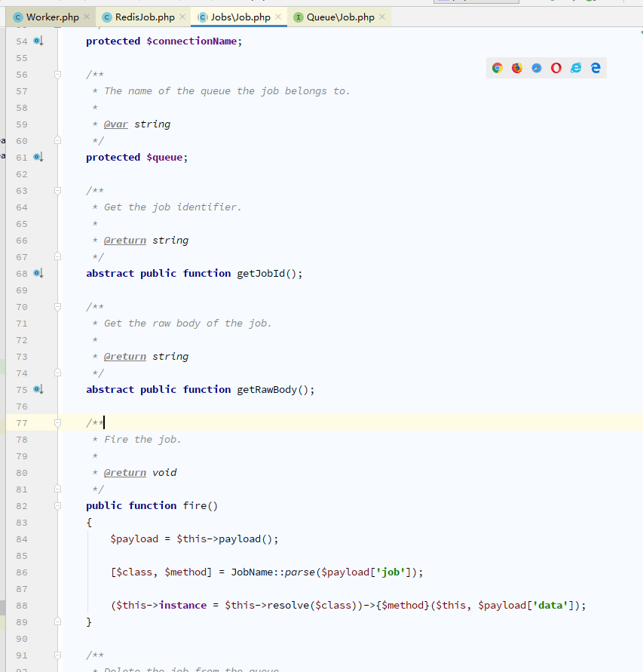Open in Firefox browser icon

pos(517,68)
